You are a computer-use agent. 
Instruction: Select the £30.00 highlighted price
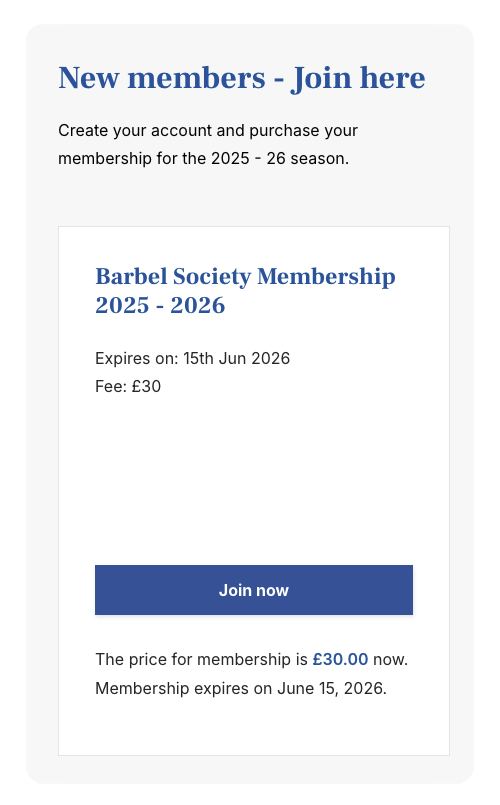tap(340, 659)
